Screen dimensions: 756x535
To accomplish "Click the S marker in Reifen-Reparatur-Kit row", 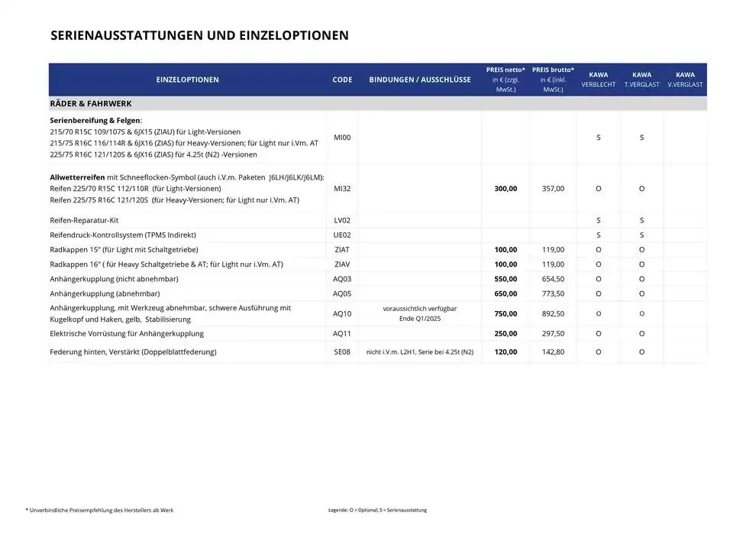I will pos(598,219).
